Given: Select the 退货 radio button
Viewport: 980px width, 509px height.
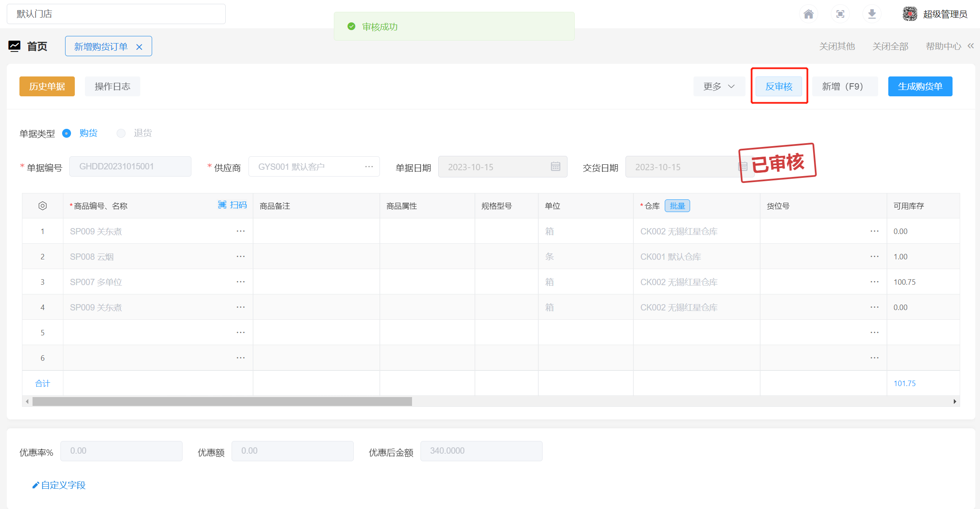Looking at the screenshot, I should (121, 133).
